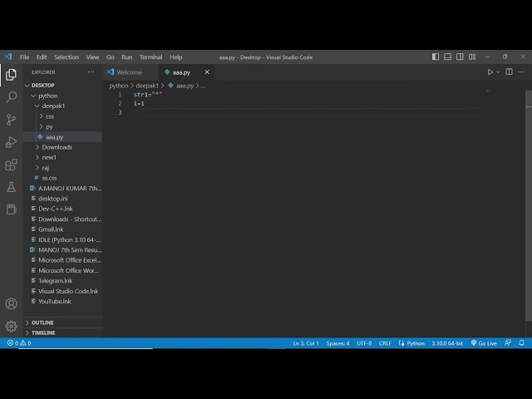Split the editor to the right
The width and height of the screenshot is (532, 399).
pyautogui.click(x=509, y=72)
